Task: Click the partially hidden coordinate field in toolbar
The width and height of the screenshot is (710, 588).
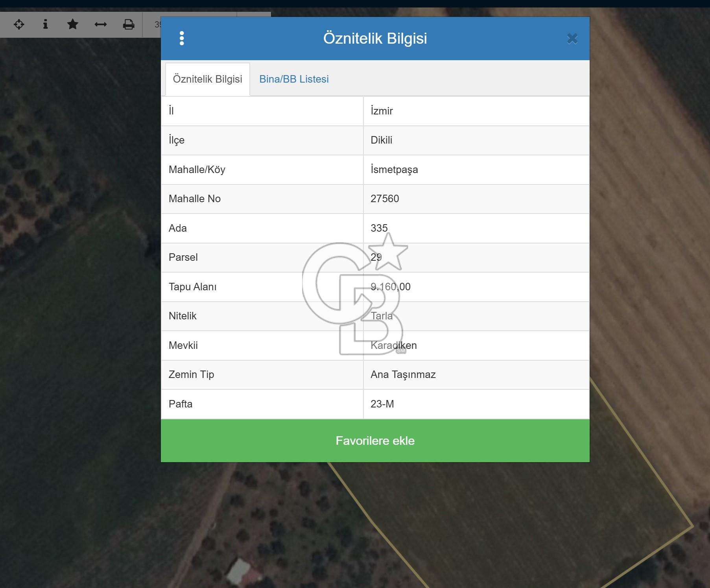Action: (157, 25)
